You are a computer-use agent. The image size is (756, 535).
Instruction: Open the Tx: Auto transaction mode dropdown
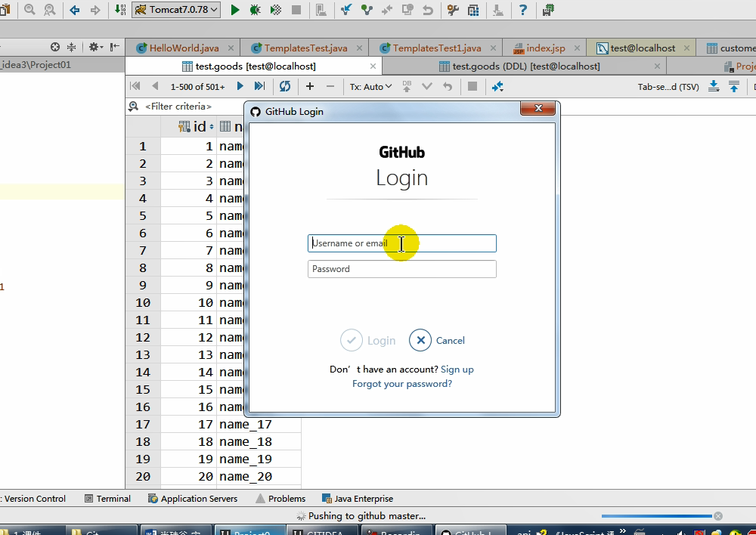coord(370,87)
